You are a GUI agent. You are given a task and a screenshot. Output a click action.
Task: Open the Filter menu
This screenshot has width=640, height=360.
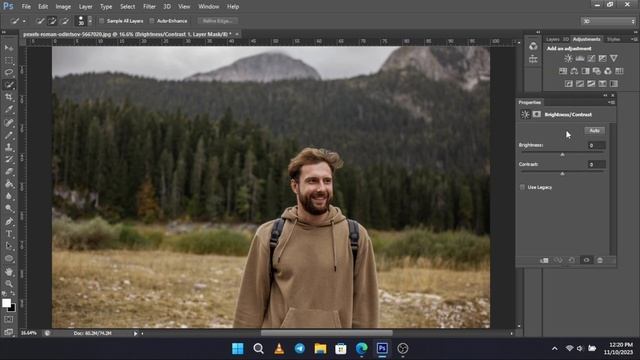[149, 7]
